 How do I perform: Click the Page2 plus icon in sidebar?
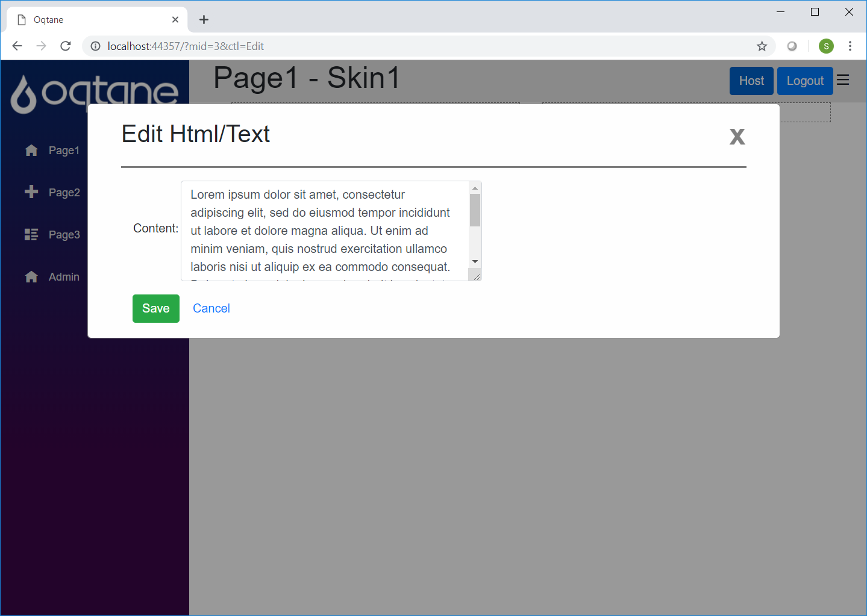[x=31, y=192]
